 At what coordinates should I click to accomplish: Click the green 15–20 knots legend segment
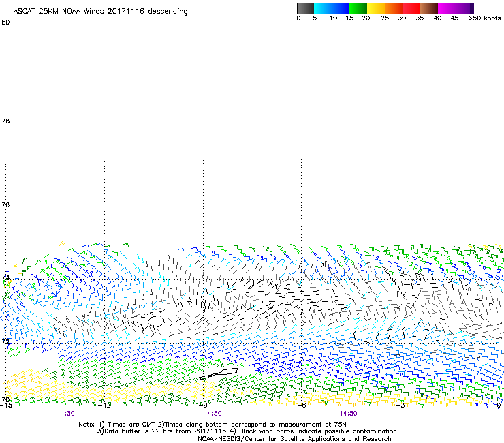358,8
